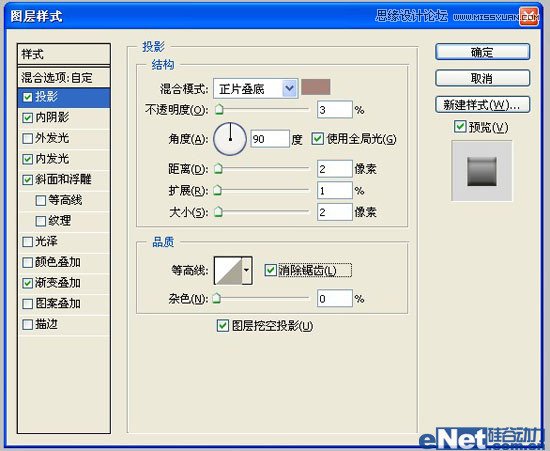This screenshot has width=550, height=451.
Task: Open the shadow color swatch
Action: (316, 87)
